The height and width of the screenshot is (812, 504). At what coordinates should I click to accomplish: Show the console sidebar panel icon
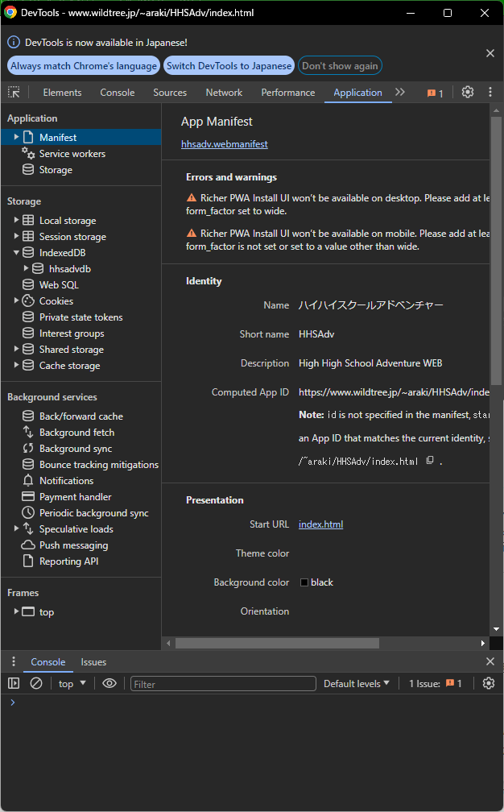[x=14, y=683]
